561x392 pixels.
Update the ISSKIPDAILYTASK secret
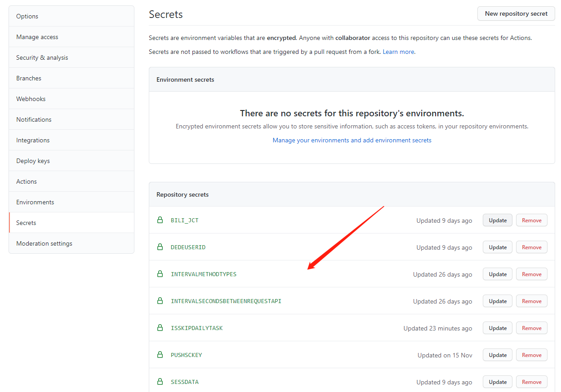497,328
